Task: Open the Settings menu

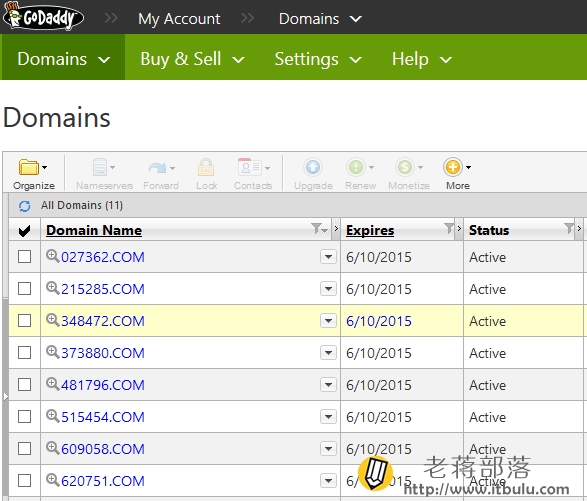Action: pos(318,59)
